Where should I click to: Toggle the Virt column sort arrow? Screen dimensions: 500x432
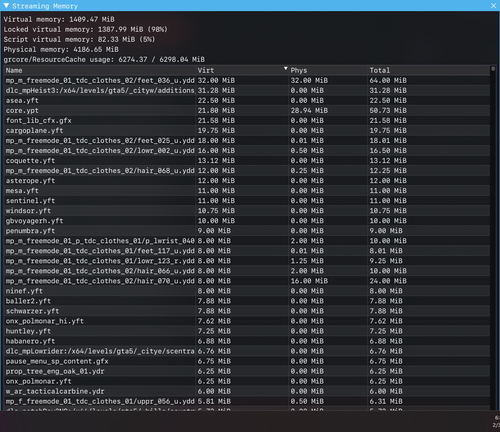pyautogui.click(x=285, y=69)
